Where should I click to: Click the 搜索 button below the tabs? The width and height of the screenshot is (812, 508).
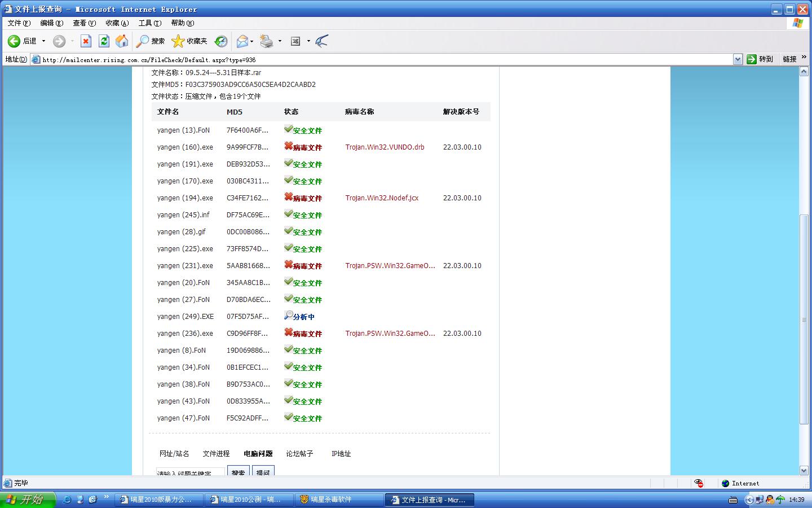click(239, 471)
